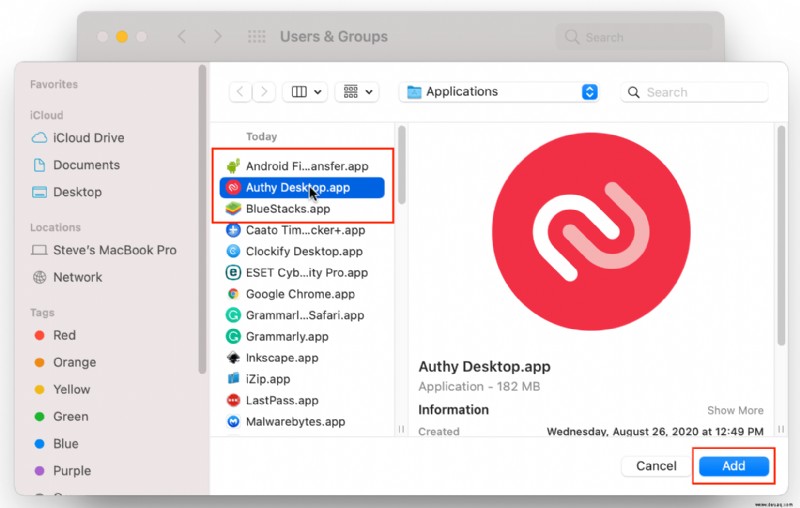
Task: Click the ESET Cyber Security Pro icon
Action: point(233,272)
